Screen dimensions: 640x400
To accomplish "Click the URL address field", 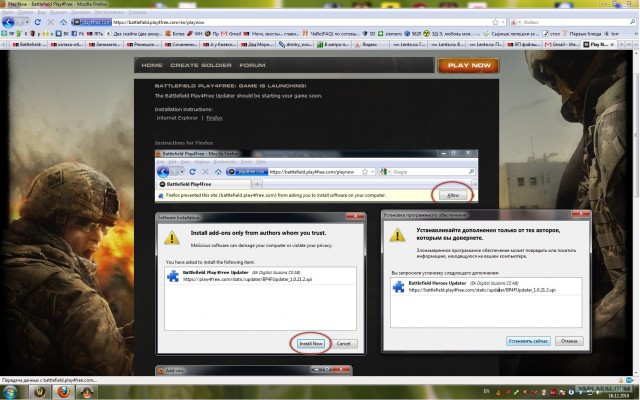I will tap(301, 22).
